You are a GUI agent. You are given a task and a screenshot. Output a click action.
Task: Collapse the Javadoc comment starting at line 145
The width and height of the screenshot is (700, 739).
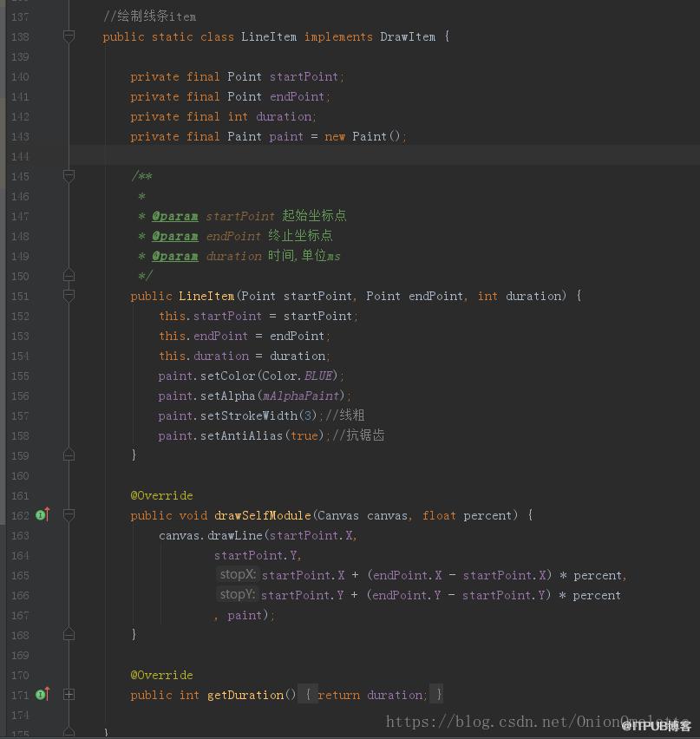[x=69, y=176]
